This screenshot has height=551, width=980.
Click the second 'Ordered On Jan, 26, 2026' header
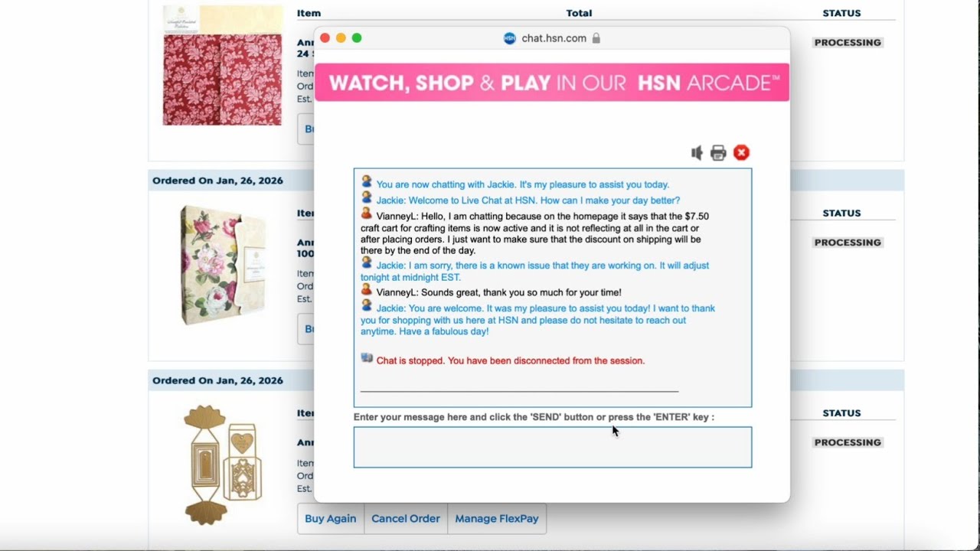217,380
